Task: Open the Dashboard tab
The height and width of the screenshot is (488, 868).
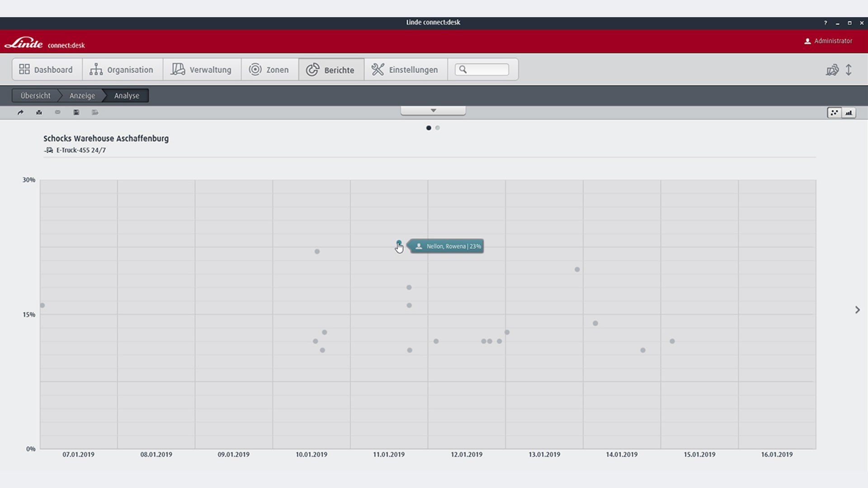Action: click(47, 69)
